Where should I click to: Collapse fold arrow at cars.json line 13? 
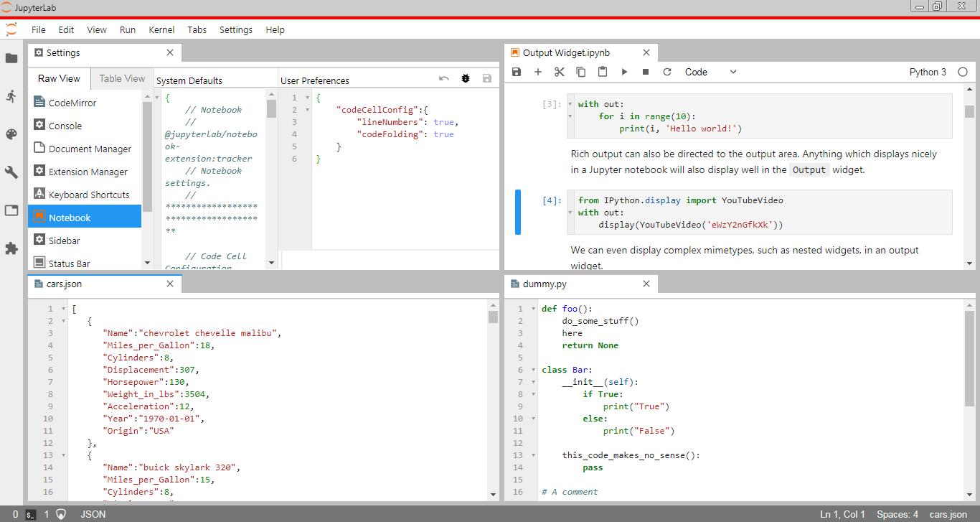tap(63, 455)
